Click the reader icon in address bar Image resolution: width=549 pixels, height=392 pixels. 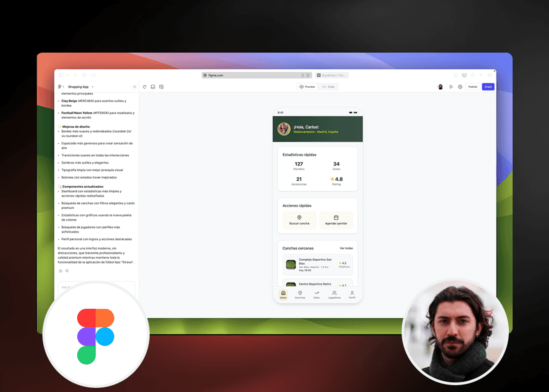point(308,75)
